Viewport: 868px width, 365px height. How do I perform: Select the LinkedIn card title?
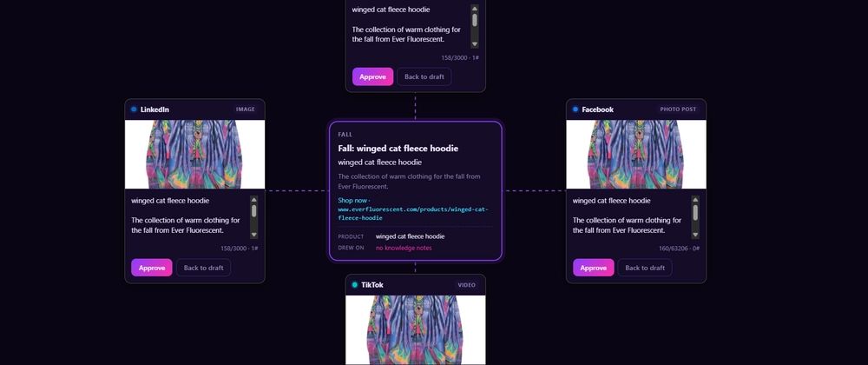coord(155,109)
